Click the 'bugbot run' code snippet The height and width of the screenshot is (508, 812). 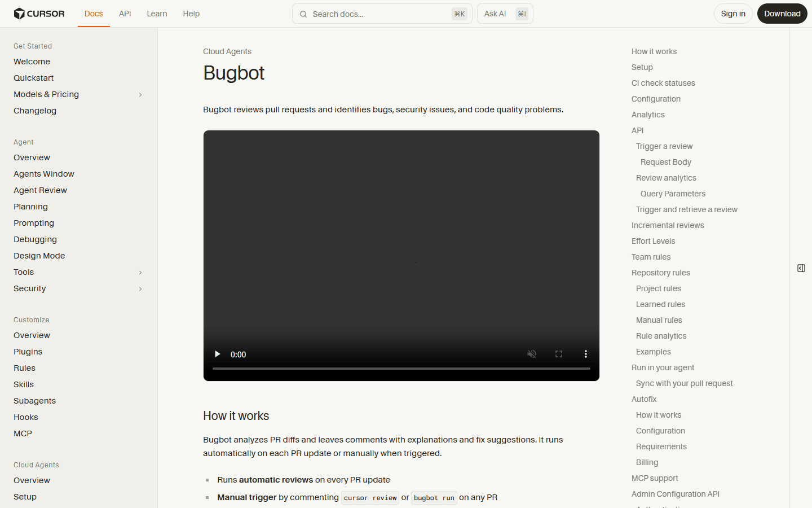pyautogui.click(x=434, y=498)
